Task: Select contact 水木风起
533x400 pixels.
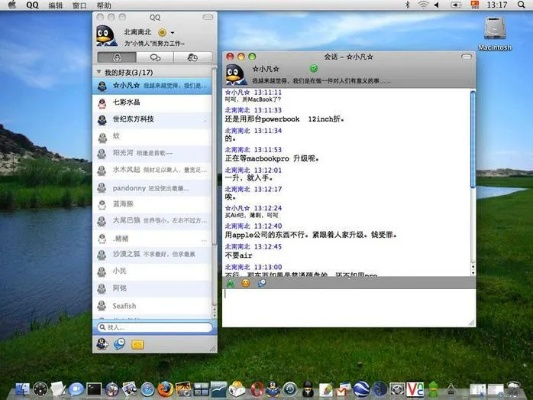Action: [x=152, y=170]
